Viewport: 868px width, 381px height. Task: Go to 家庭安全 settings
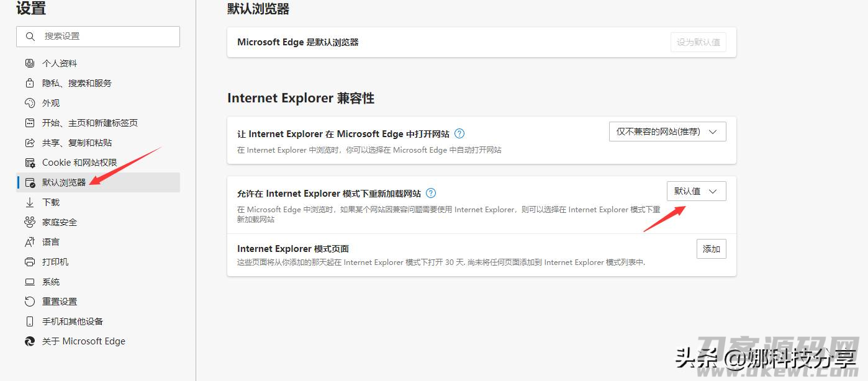tap(98, 222)
